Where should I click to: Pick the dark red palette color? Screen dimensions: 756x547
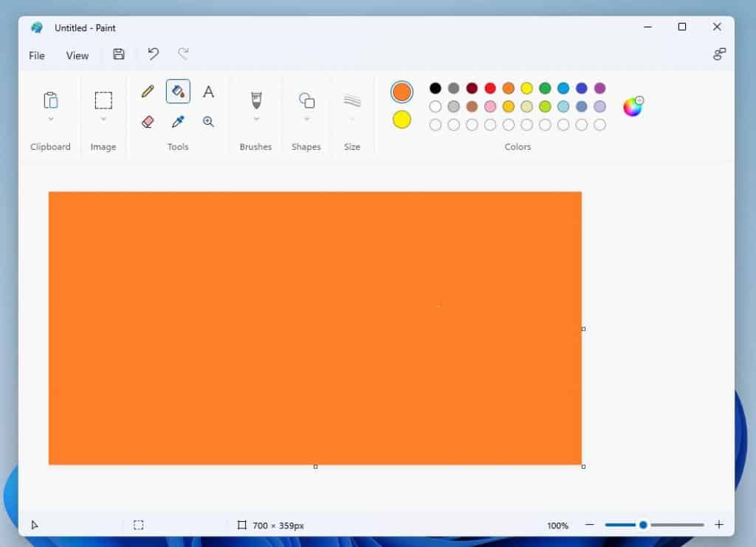click(x=472, y=88)
